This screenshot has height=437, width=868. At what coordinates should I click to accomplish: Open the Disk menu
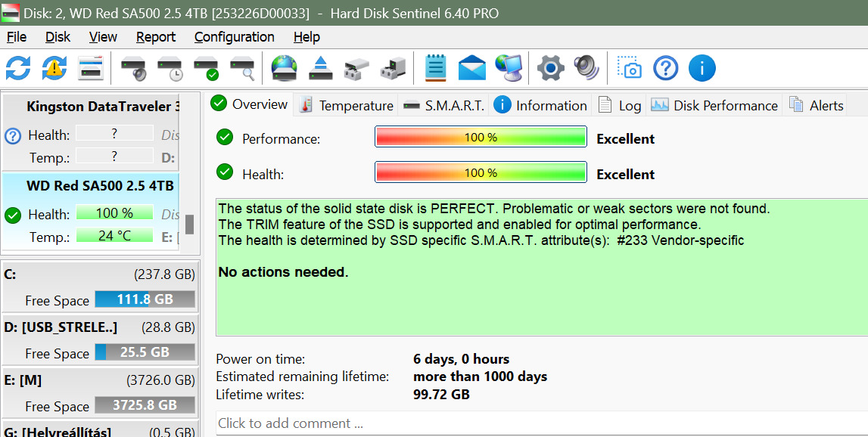[58, 37]
